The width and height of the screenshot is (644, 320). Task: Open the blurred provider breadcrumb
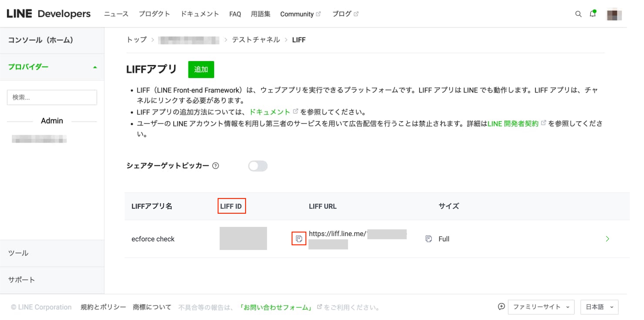[x=189, y=40]
